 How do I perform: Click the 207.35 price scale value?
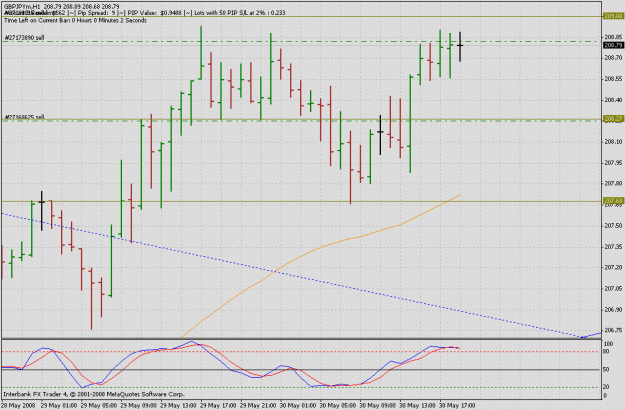613,247
